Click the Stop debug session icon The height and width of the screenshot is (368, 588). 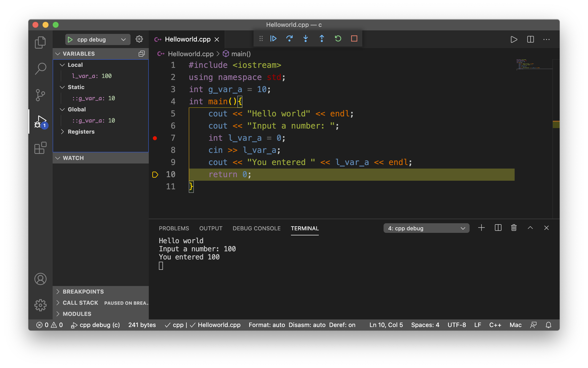(354, 39)
